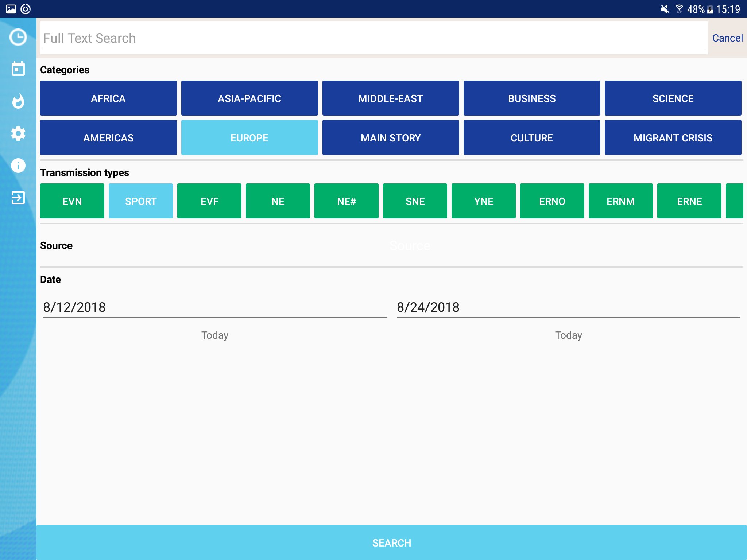The width and height of the screenshot is (747, 560).
Task: Tap the info circle icon
Action: [18, 166]
